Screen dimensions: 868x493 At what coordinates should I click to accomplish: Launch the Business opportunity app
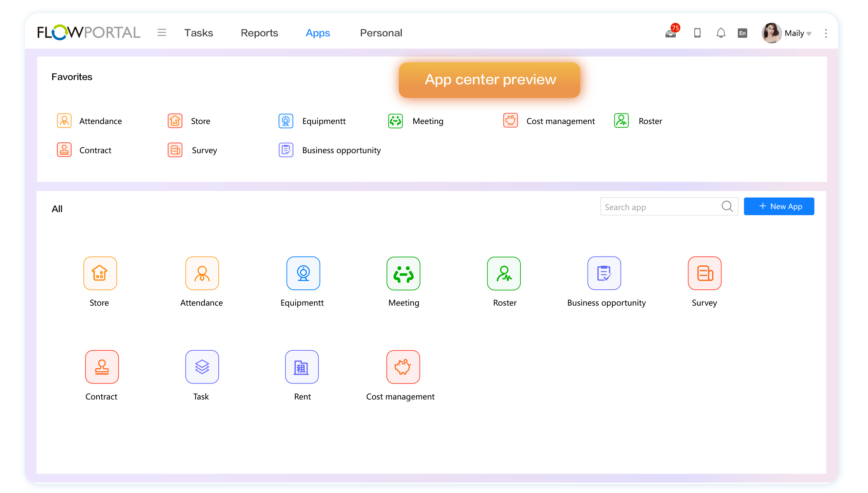point(604,273)
